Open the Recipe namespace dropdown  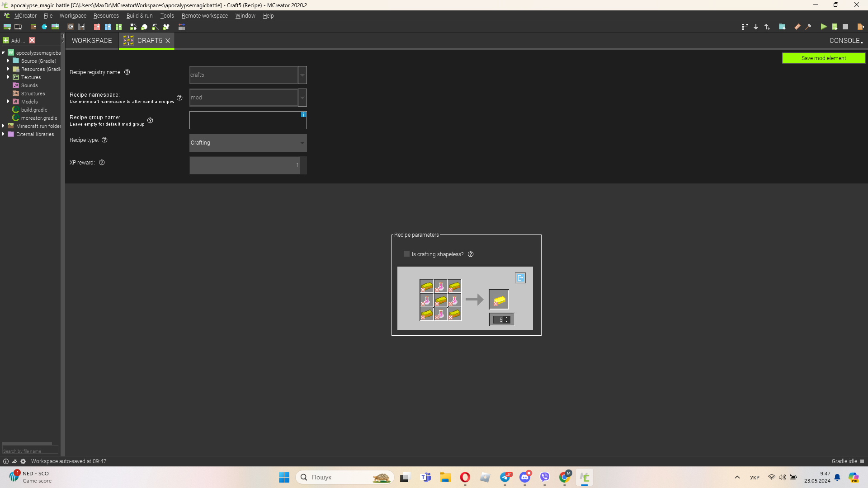tap(302, 97)
